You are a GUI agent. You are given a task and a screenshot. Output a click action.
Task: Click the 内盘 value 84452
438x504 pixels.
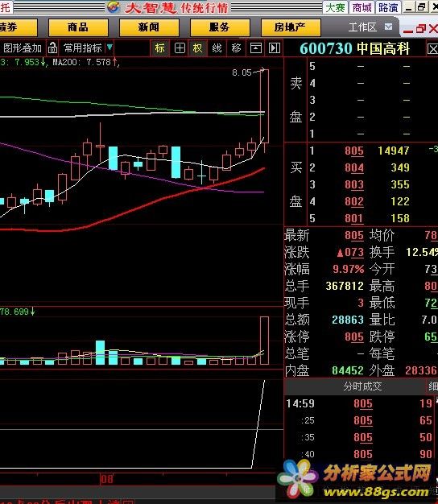(348, 370)
